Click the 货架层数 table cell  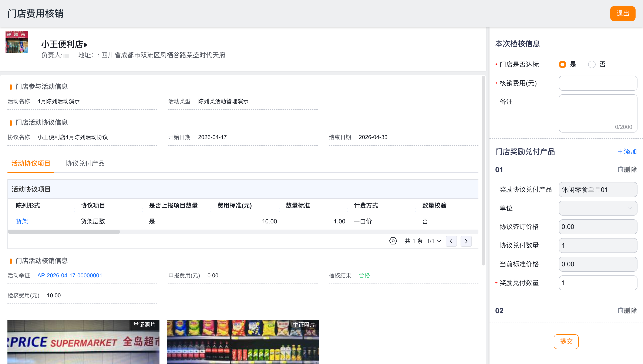tap(93, 221)
